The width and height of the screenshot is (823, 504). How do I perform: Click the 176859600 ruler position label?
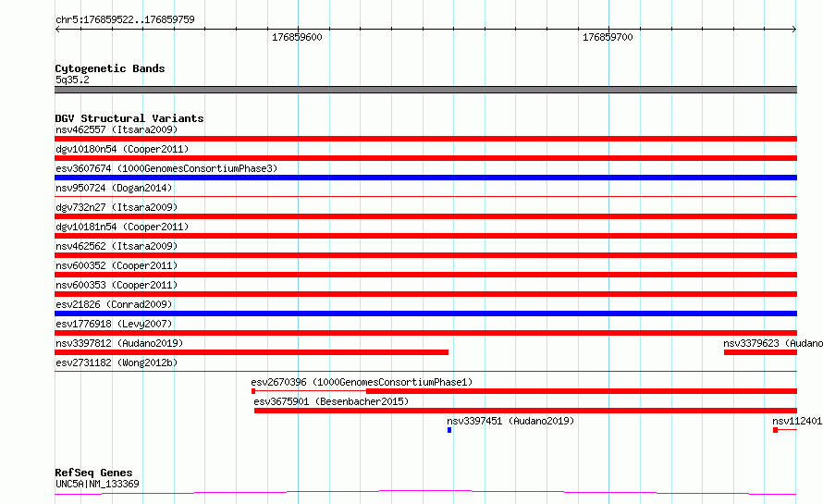(x=297, y=37)
